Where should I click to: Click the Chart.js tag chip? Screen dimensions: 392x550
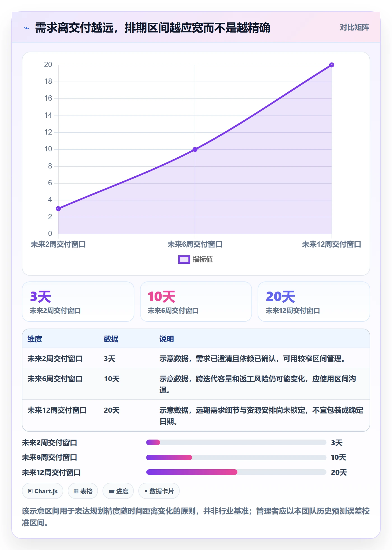(x=43, y=491)
